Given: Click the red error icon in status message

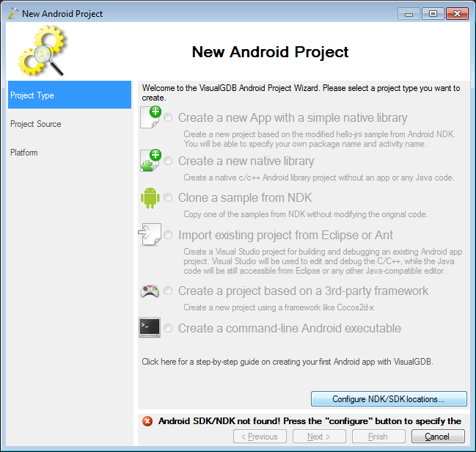Looking at the screenshot, I should click(147, 421).
